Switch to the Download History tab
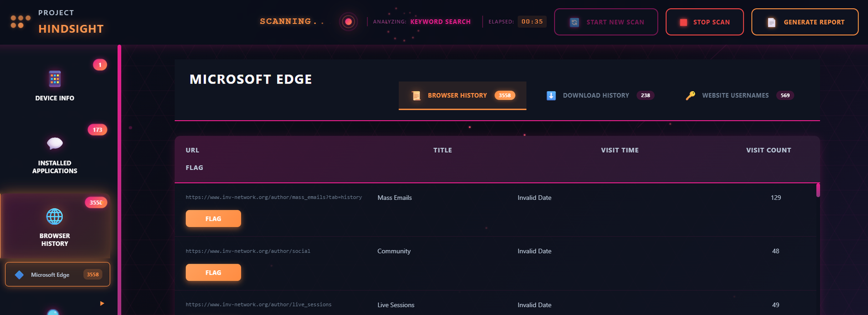The image size is (868, 315). click(600, 95)
